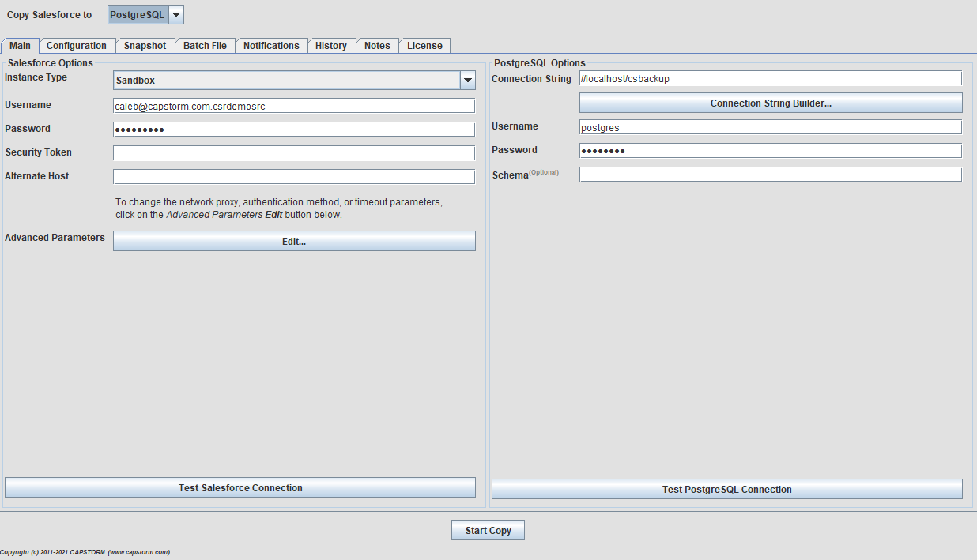Screen dimensions: 977x560
Task: Click the Start Copy button
Action: (x=488, y=530)
